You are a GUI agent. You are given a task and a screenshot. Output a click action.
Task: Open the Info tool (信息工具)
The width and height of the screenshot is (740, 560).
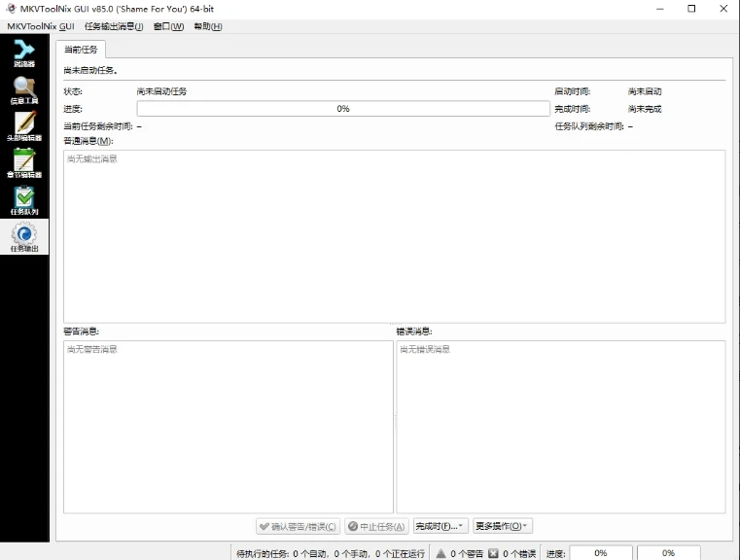point(24,90)
